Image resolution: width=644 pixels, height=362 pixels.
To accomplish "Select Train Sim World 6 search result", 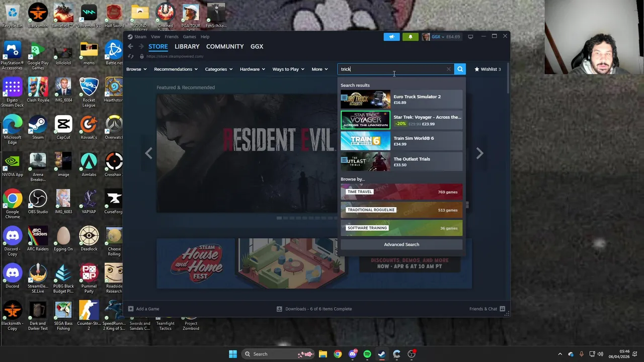I will pos(401,141).
